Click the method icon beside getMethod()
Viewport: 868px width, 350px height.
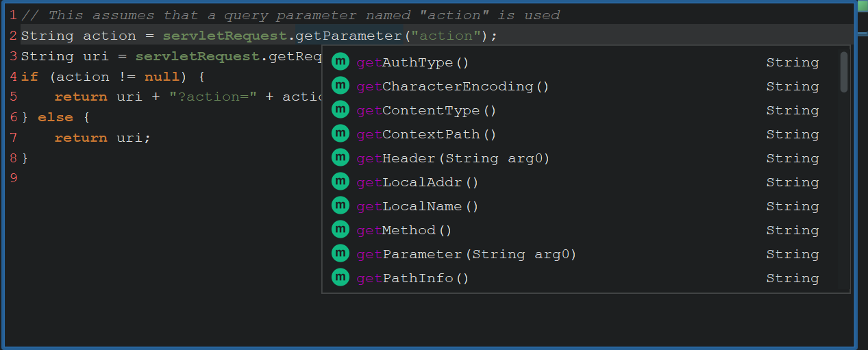coord(340,229)
